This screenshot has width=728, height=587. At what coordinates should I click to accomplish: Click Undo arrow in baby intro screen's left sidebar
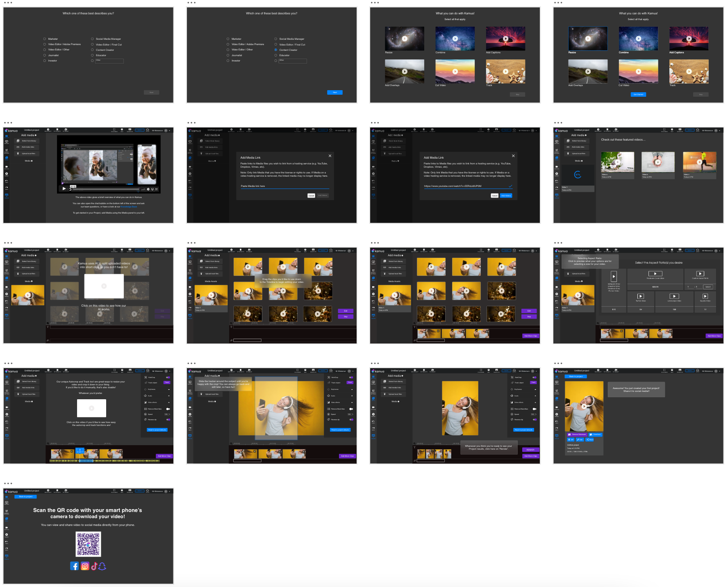coord(7,181)
